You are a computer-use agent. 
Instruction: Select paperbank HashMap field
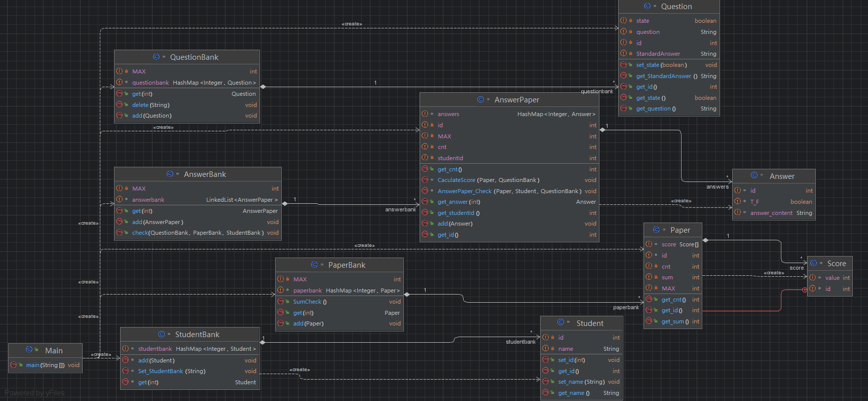click(x=339, y=290)
